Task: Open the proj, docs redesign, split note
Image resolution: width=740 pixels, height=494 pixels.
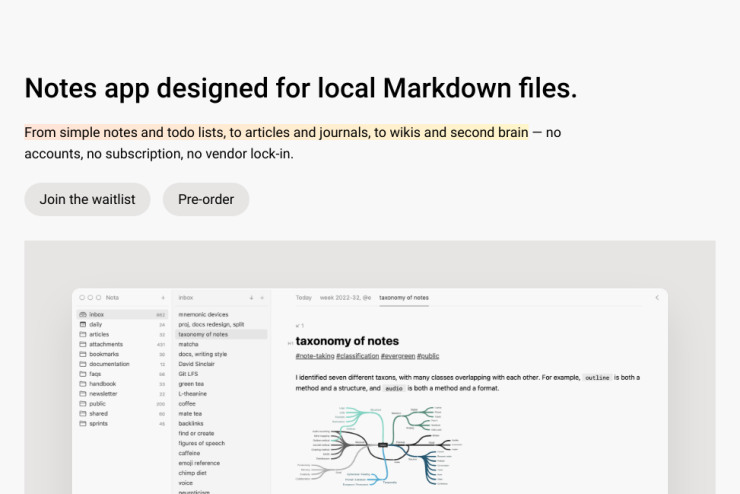Action: [211, 324]
